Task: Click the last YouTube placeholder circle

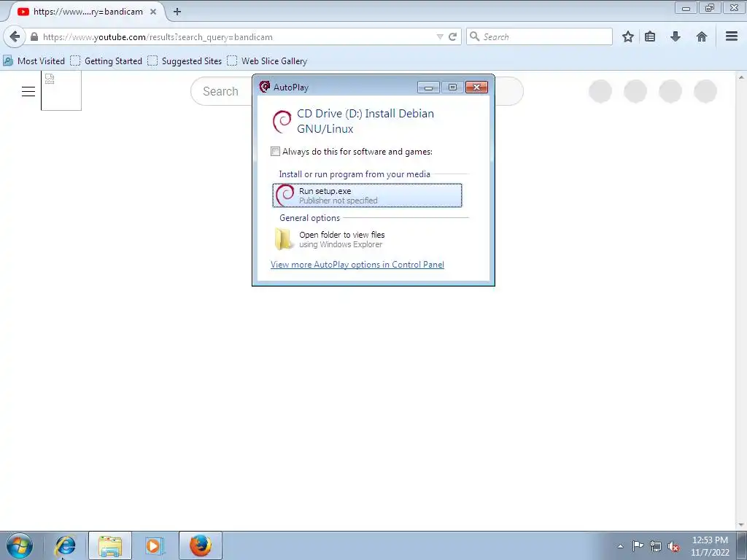Action: 705,91
